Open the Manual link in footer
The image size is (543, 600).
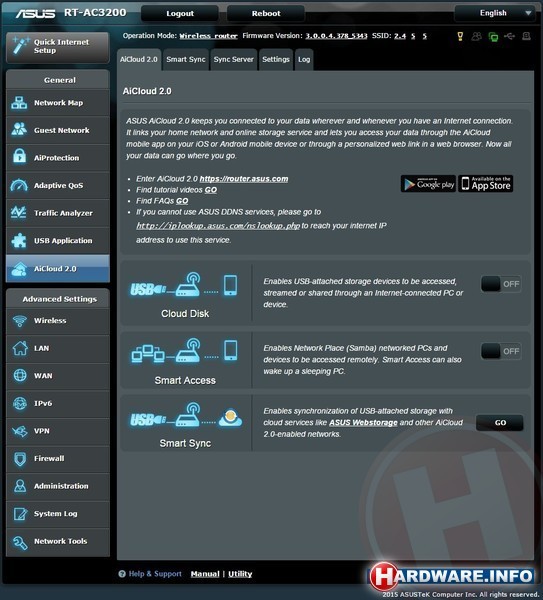(x=205, y=574)
